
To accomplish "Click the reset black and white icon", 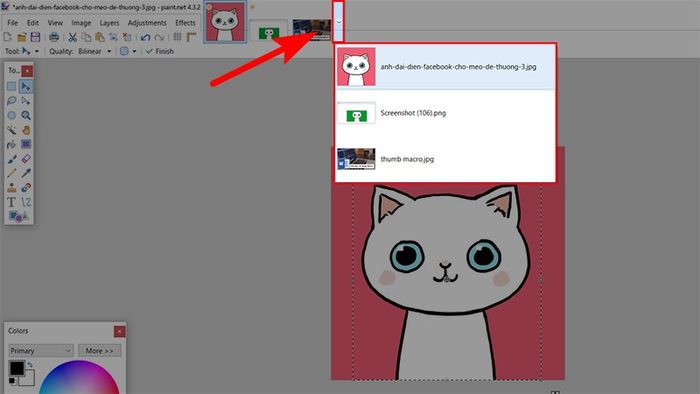I will pos(12,381).
